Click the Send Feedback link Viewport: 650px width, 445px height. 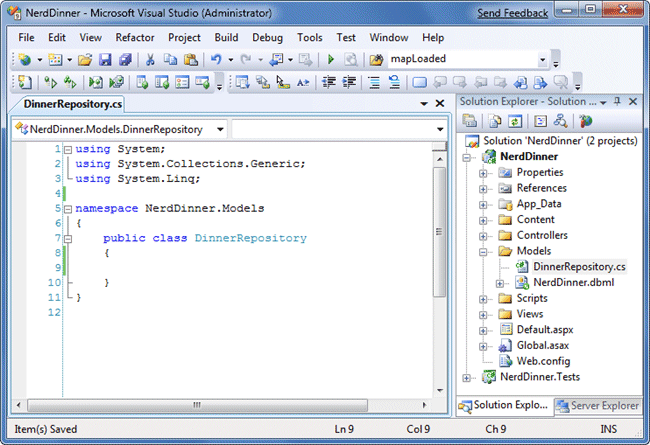click(x=512, y=13)
